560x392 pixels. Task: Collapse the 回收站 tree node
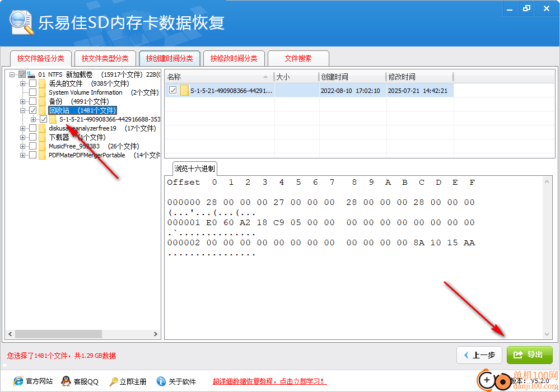point(22,110)
